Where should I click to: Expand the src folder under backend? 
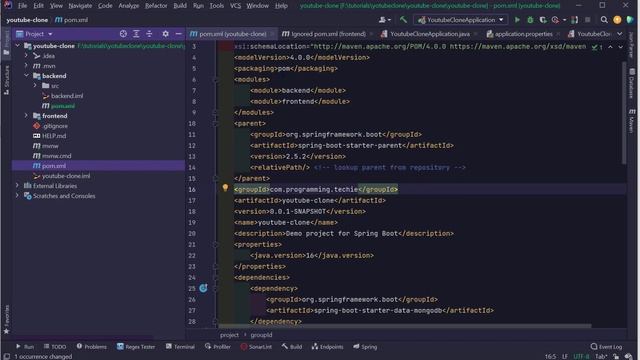(36, 86)
